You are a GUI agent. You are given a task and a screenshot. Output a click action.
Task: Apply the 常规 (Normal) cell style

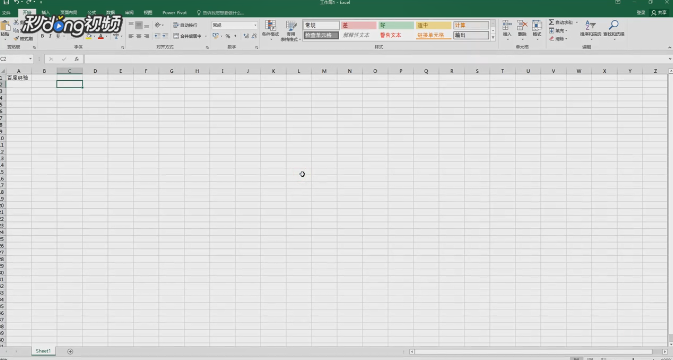[x=321, y=25]
